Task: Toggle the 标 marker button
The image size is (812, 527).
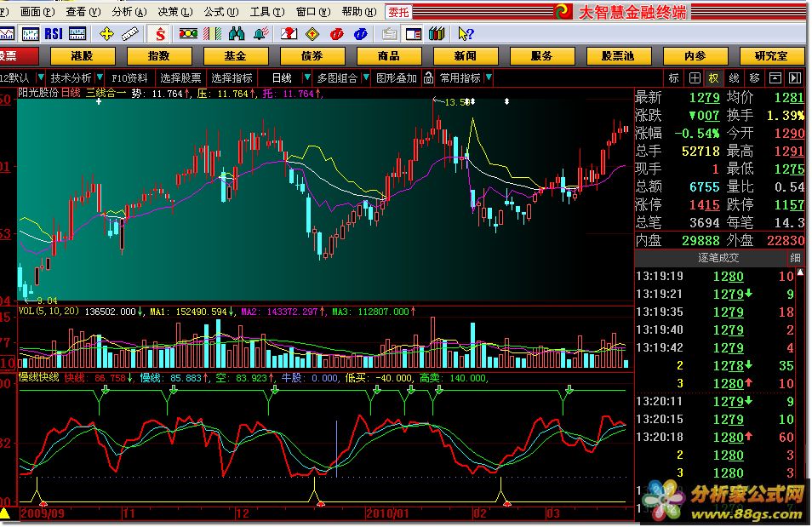Action: pyautogui.click(x=674, y=77)
